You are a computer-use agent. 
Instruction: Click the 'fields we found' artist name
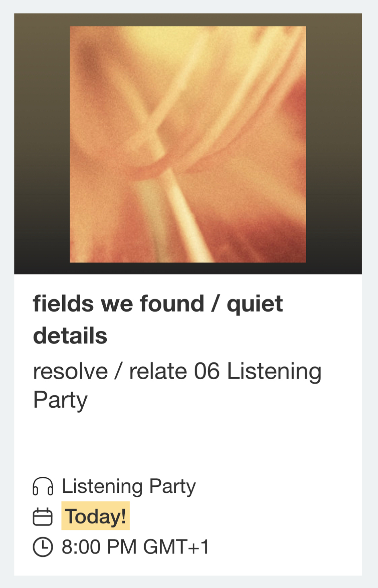pos(118,303)
